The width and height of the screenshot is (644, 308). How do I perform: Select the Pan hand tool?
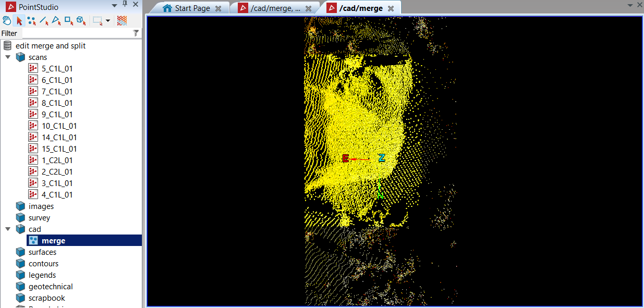(x=7, y=21)
